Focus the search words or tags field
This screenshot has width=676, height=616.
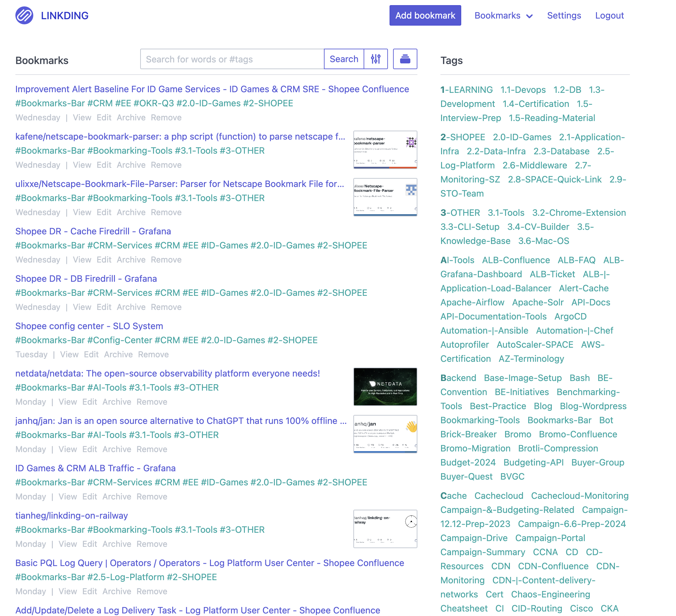click(x=232, y=59)
